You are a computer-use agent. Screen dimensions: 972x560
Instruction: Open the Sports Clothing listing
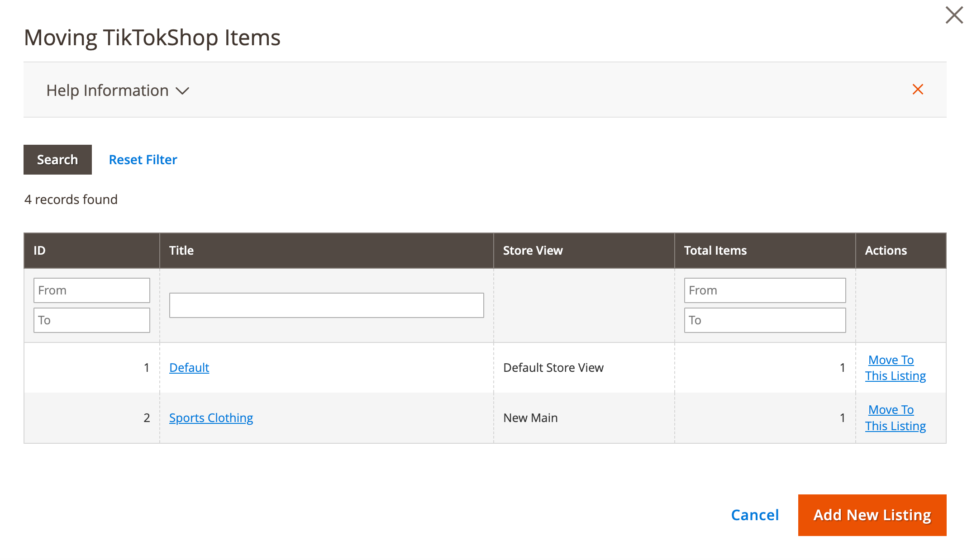[211, 418]
